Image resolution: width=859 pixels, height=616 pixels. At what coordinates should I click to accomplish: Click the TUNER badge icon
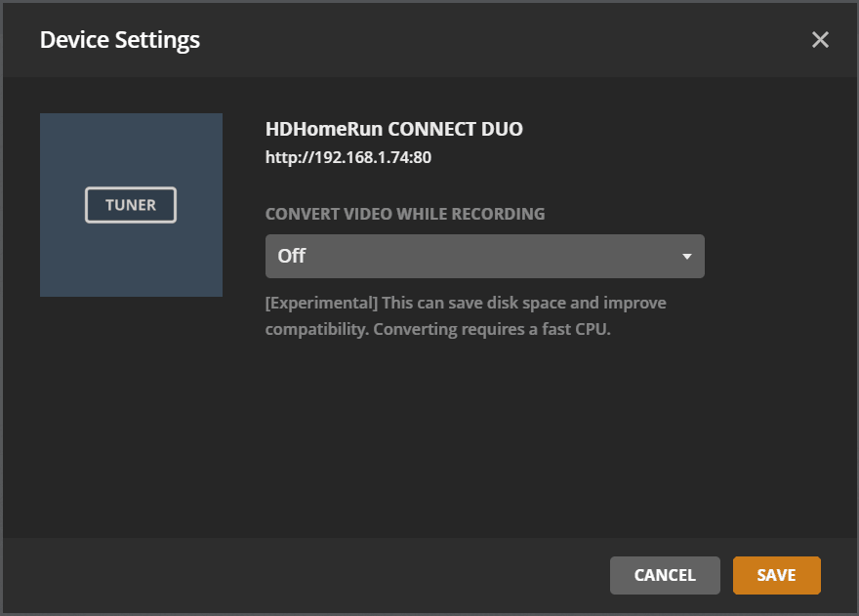point(131,205)
